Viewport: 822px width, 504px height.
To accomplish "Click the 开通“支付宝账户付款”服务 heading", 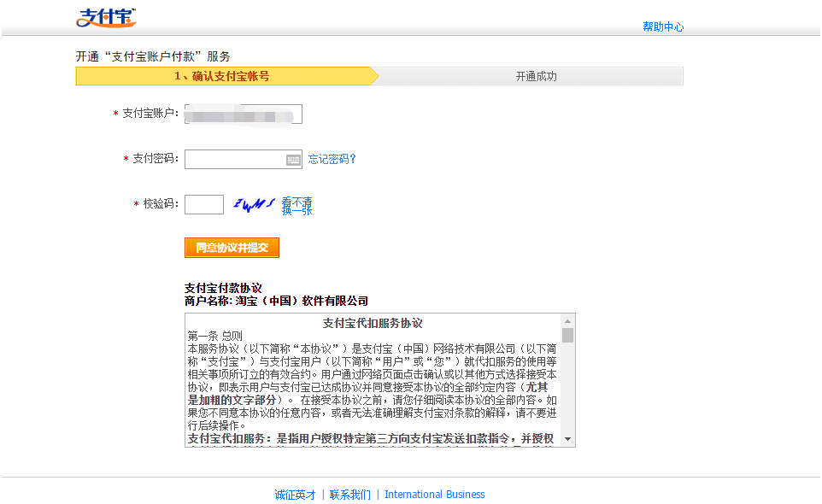I will 153,56.
